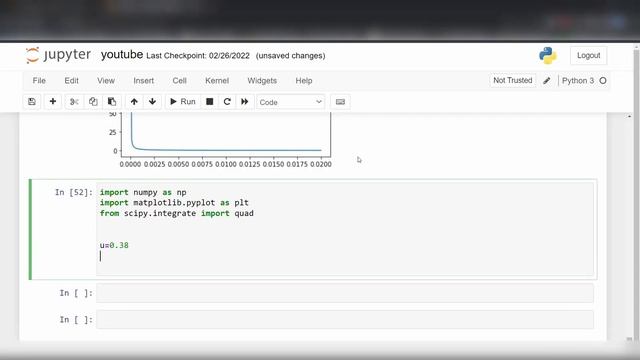Screen dimensions: 640x360
Task: Click the Last Checkpoint date text
Action: point(198,56)
